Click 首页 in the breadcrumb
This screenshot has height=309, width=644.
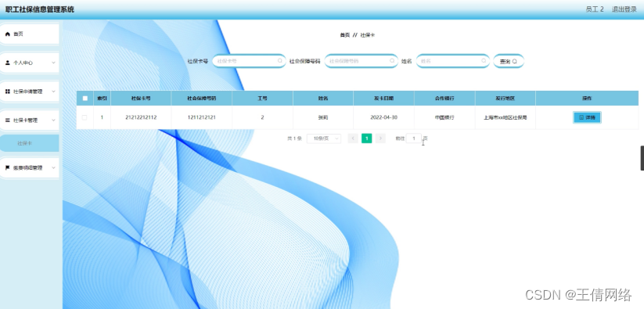click(x=344, y=35)
